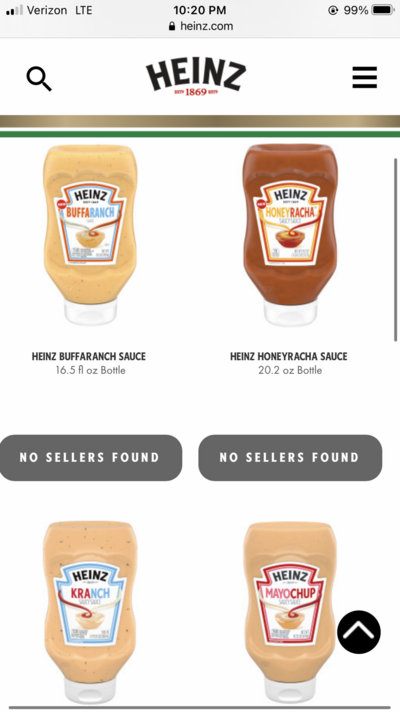
Task: Tap the black scroll-to-top arrow
Action: pyautogui.click(x=359, y=632)
